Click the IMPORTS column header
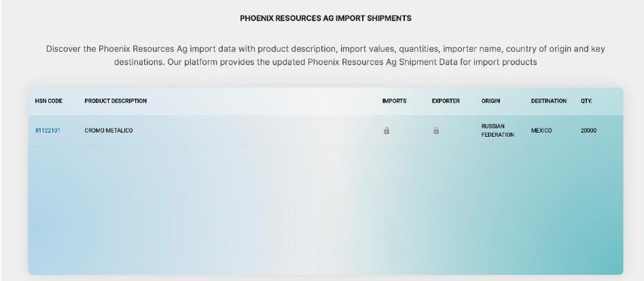 click(x=394, y=101)
